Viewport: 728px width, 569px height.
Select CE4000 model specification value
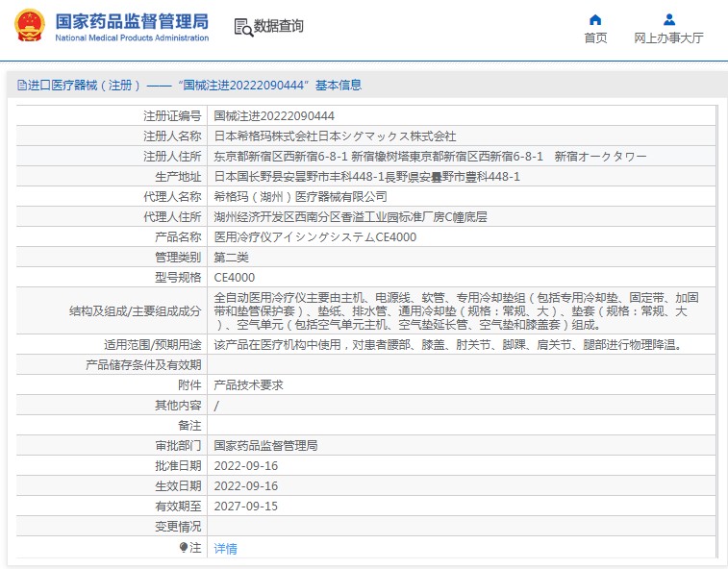(x=234, y=278)
